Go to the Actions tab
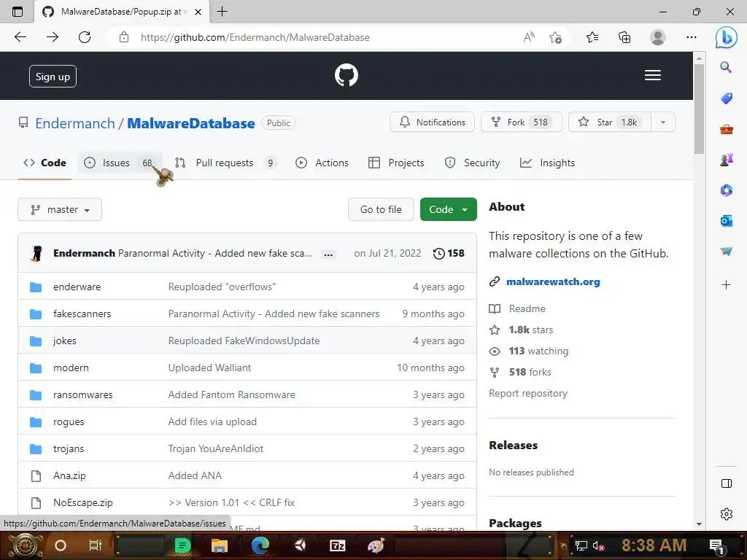Image resolution: width=747 pixels, height=560 pixels. [322, 163]
